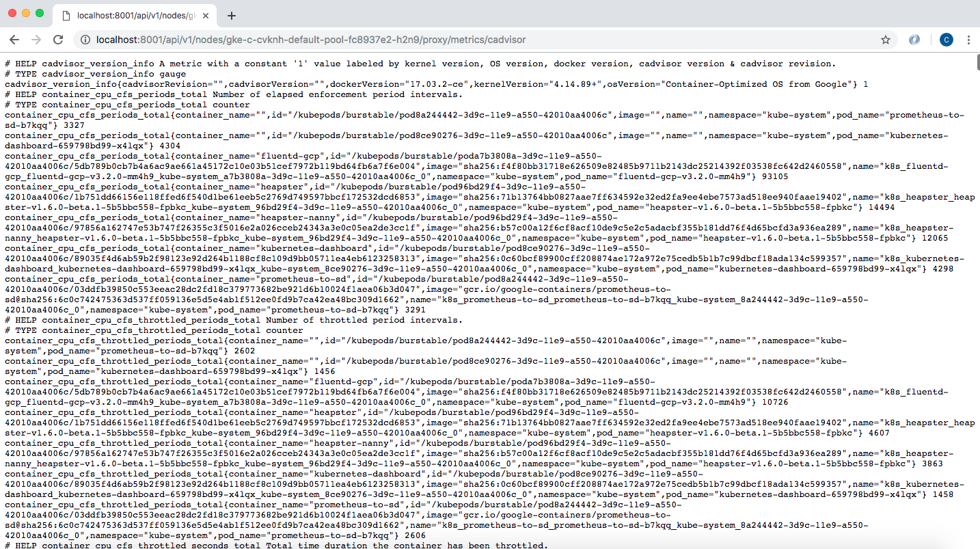The width and height of the screenshot is (980, 549).
Task: Click the red close window button
Action: (13, 13)
